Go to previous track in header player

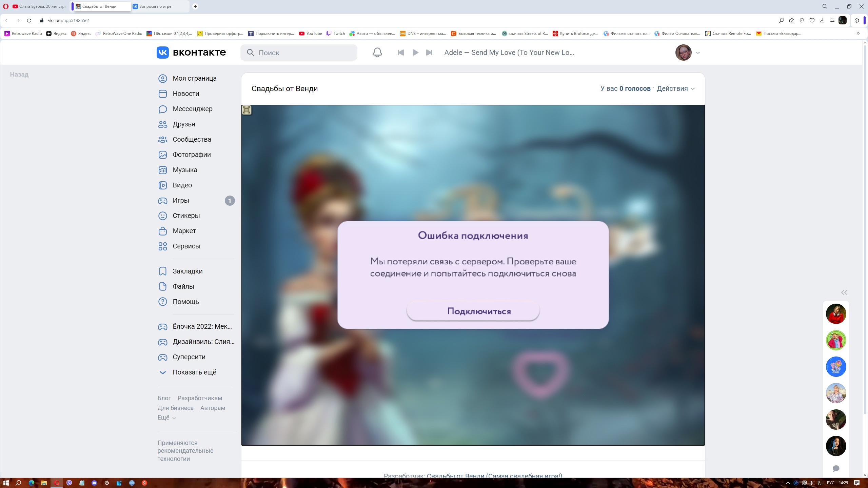pos(400,53)
